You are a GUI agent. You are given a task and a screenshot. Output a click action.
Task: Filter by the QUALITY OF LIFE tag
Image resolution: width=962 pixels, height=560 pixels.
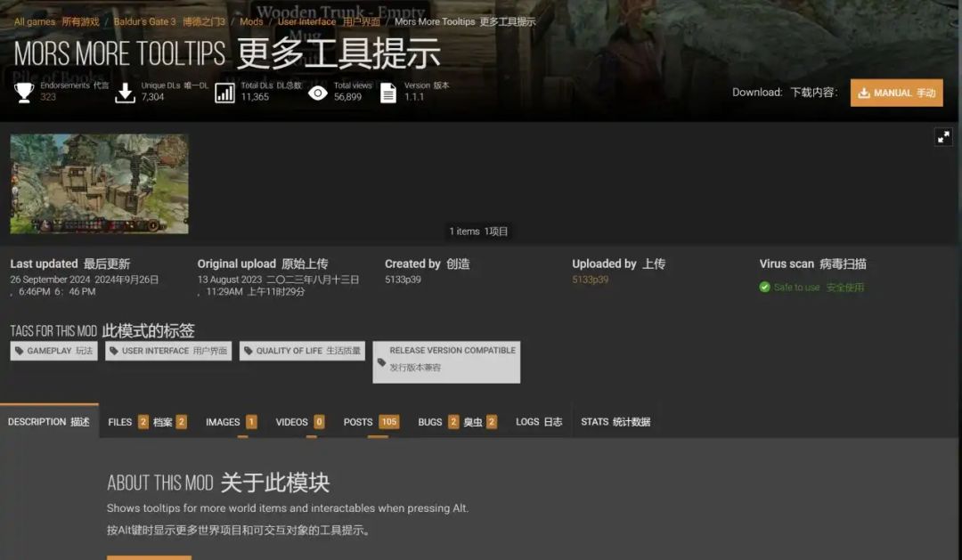[x=303, y=351]
